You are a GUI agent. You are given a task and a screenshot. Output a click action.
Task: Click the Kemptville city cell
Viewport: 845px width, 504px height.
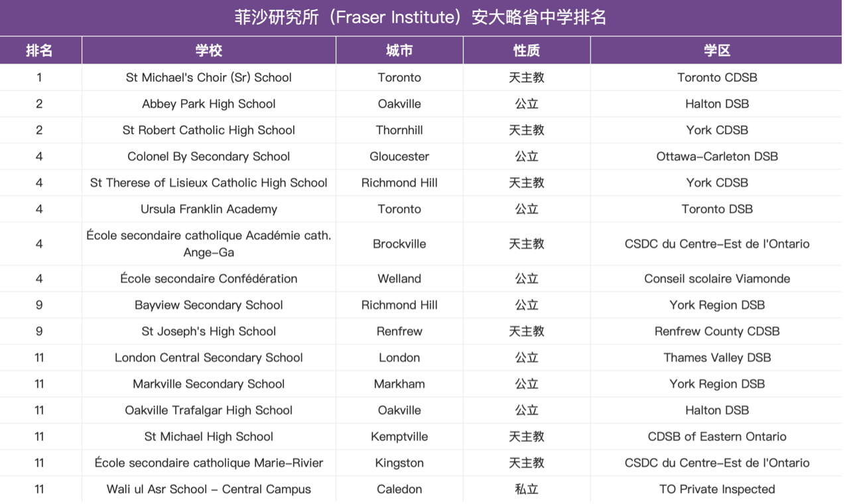(x=399, y=437)
